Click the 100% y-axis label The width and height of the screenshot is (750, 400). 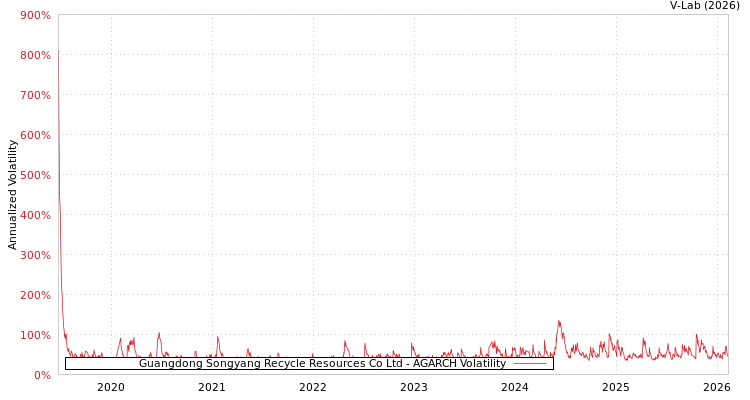pyautogui.click(x=35, y=335)
